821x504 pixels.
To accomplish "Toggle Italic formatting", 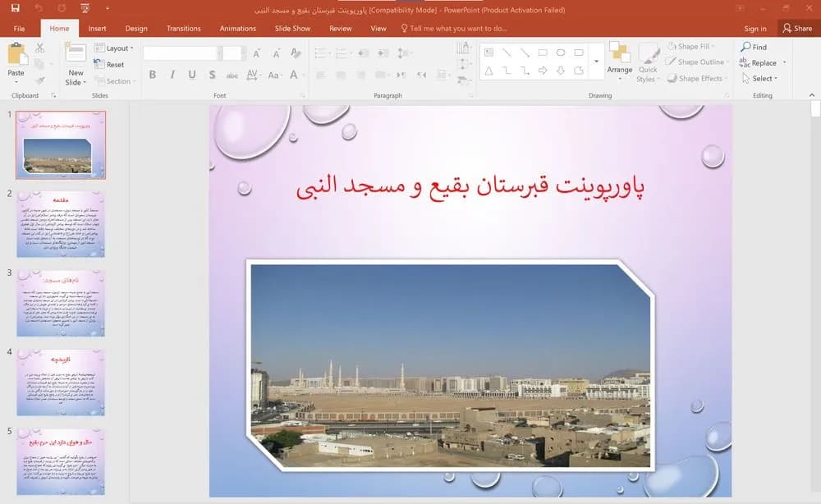I will 172,75.
